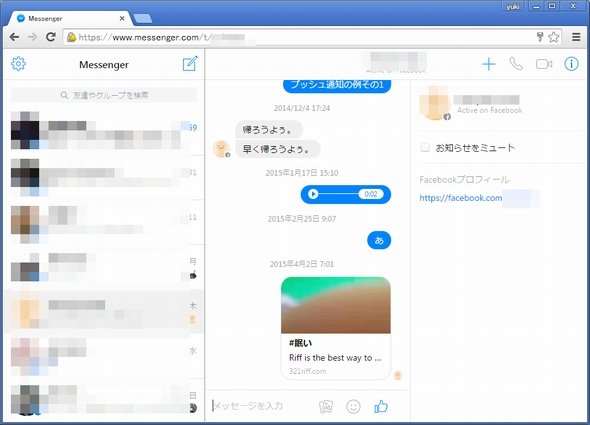Click sender avatar beside 早く帰ろうよう。

221,149
